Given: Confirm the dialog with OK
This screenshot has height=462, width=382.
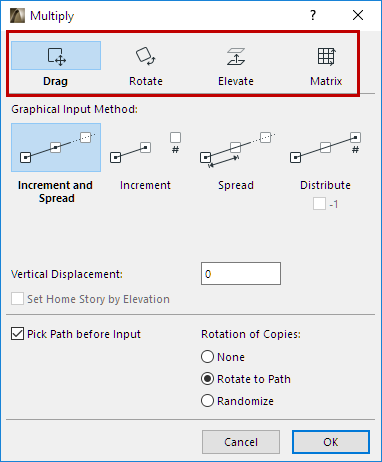Looking at the screenshot, I should tap(331, 442).
